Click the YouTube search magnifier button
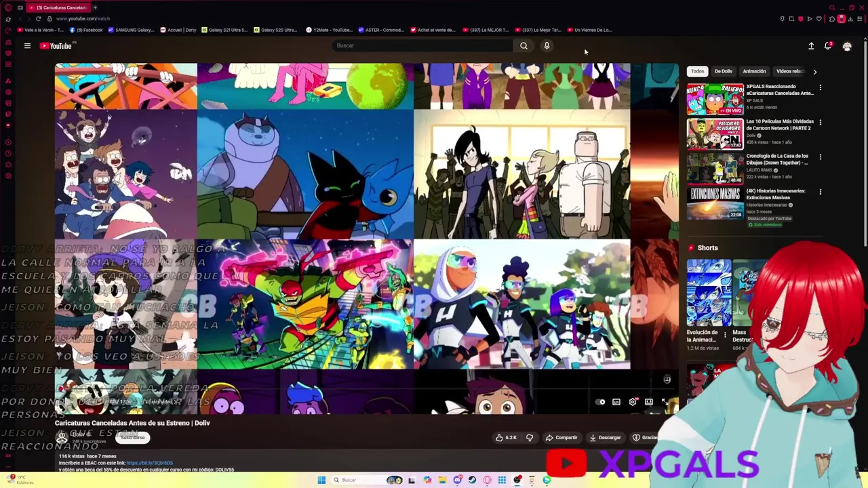The image size is (868, 488). tap(524, 45)
